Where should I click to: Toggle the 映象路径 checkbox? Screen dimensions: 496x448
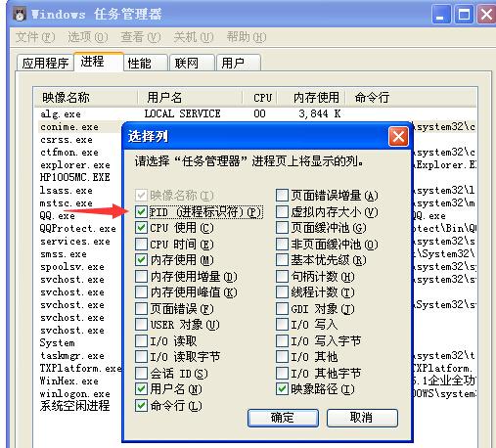point(282,388)
